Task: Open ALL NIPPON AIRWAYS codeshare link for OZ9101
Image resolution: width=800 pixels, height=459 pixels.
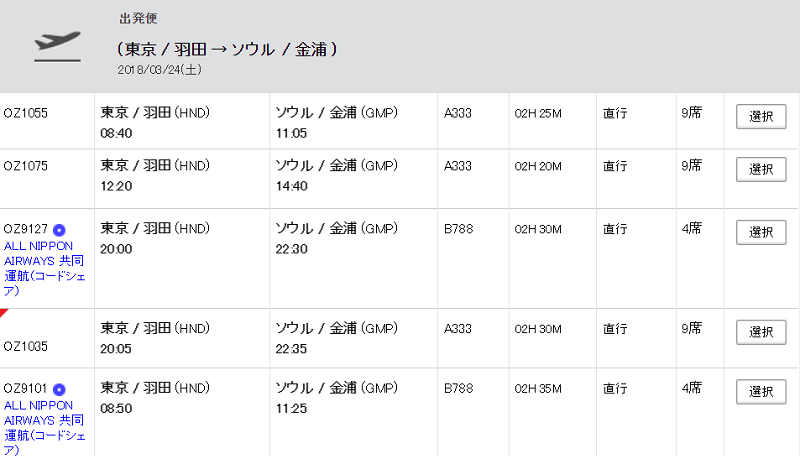Action: pos(44,428)
